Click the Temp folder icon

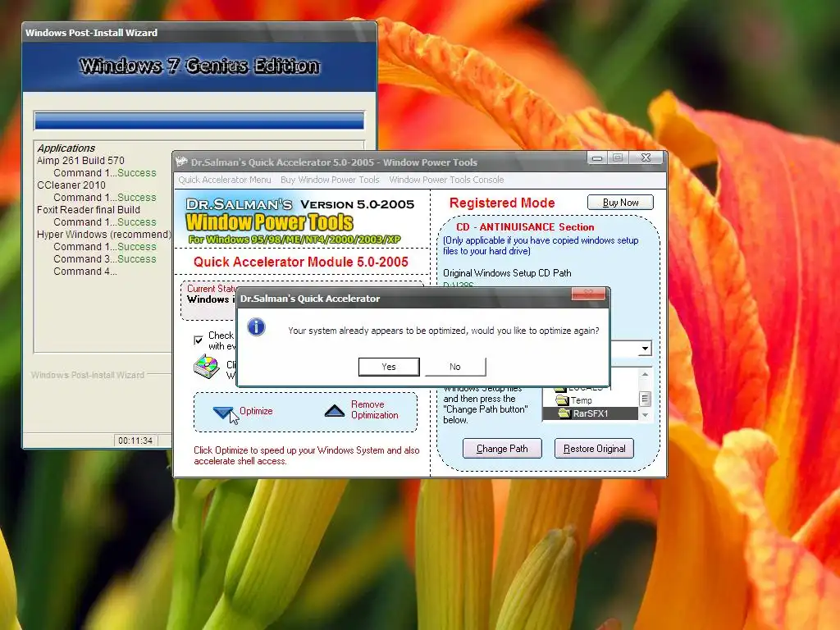[x=562, y=400]
